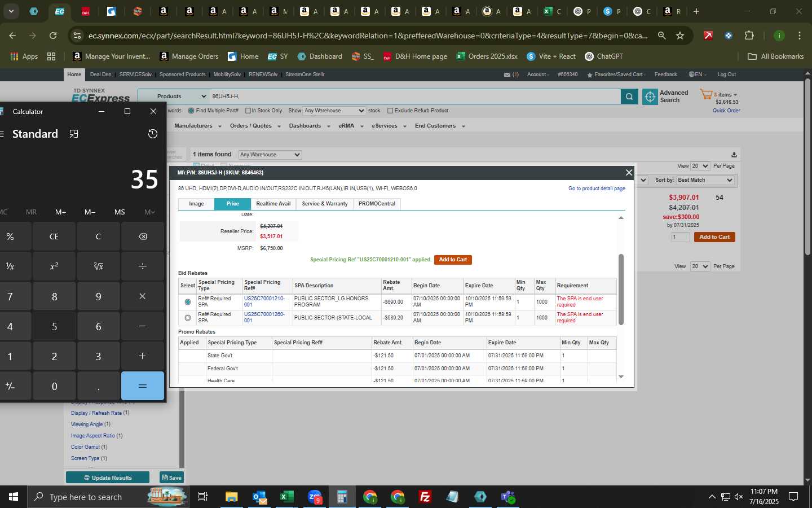Open Microsoft Teams from the taskbar

508,497
